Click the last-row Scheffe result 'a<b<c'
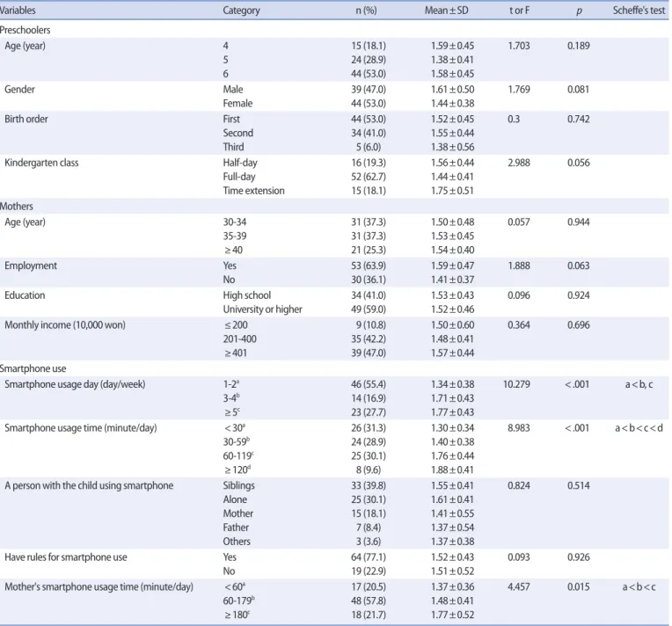This screenshot has width=672, height=626. click(639, 587)
